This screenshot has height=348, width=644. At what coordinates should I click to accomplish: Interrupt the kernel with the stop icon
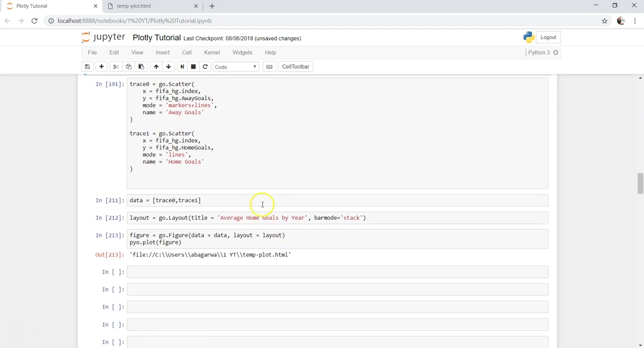193,67
